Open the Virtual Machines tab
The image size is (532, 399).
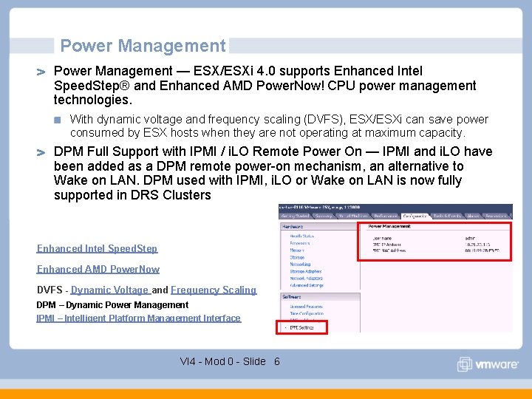[353, 216]
